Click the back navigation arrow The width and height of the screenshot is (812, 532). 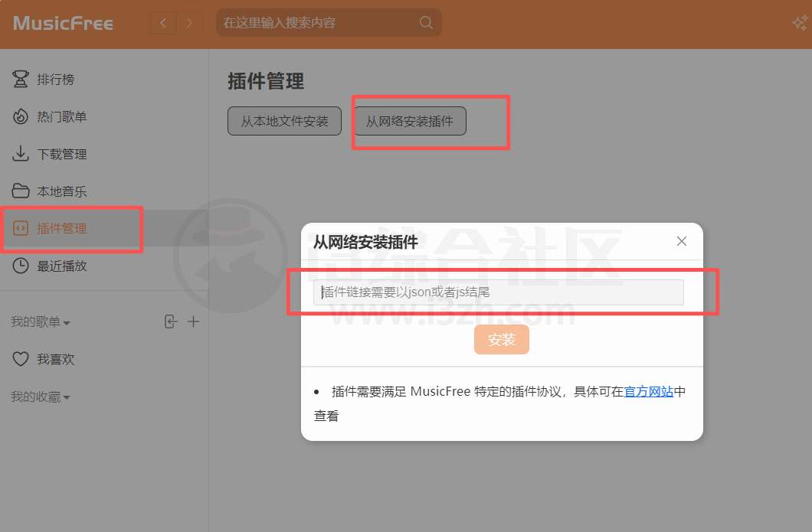(162, 23)
